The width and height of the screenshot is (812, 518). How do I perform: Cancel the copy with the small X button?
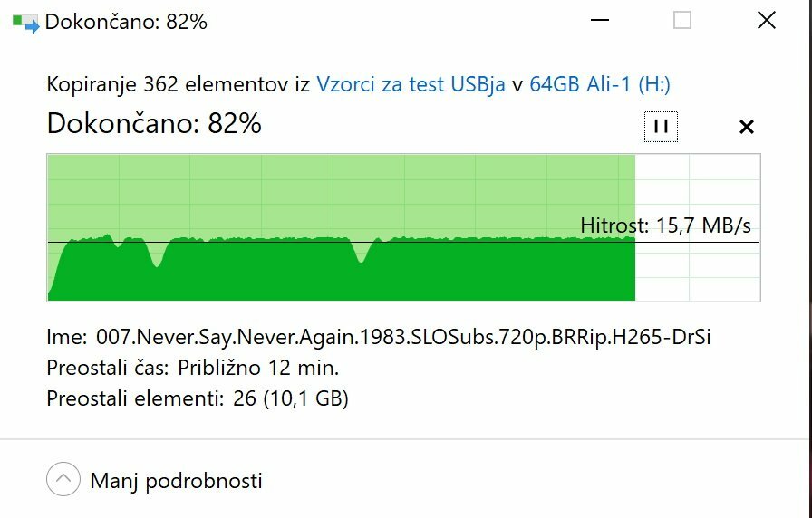[746, 127]
